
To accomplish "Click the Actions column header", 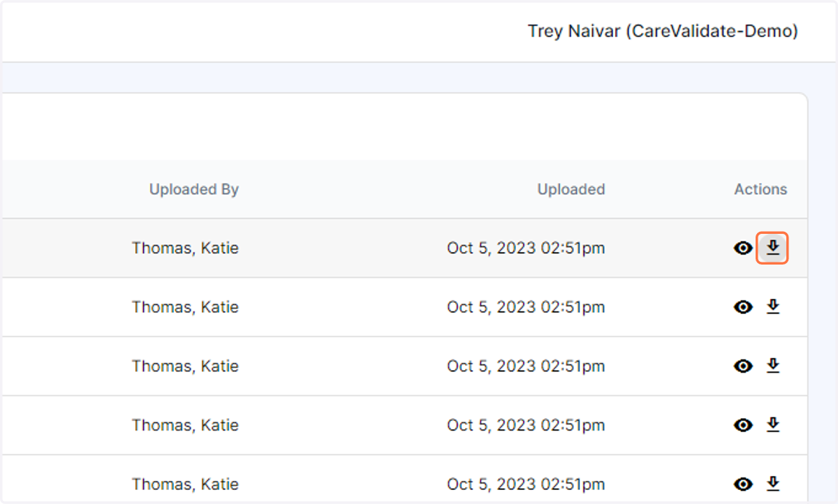I will (x=760, y=189).
